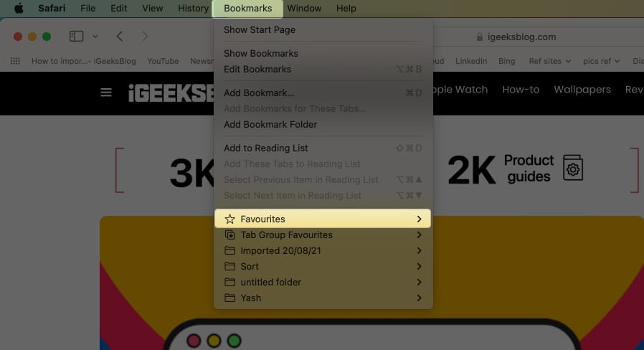Toggle the Safari sidebar button

point(77,37)
